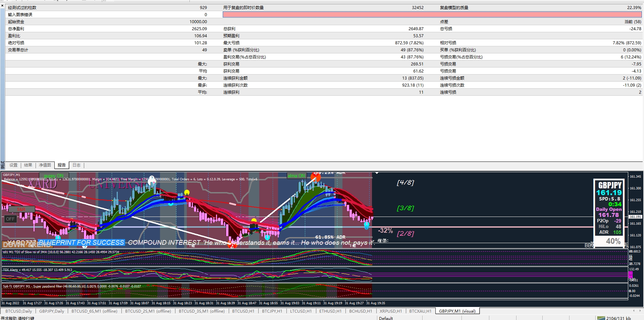The height and width of the screenshot is (320, 644).
Task: Open the 日志 tab
Action: coord(76,165)
